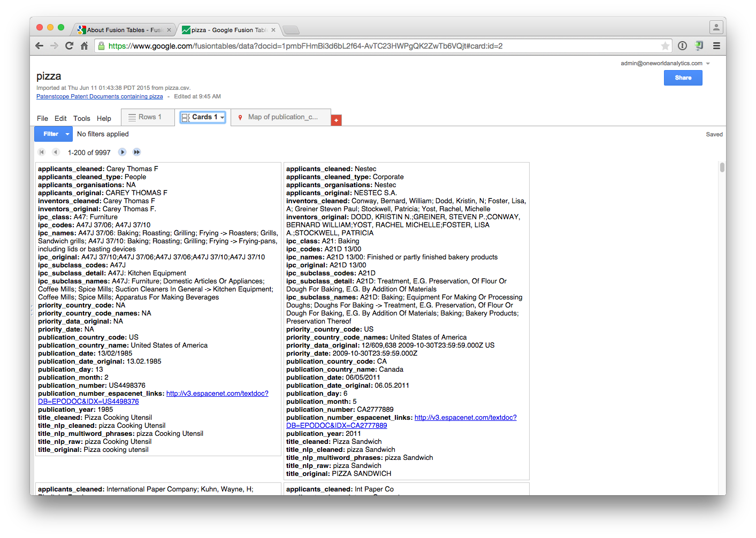Click the blue Share button

(683, 78)
